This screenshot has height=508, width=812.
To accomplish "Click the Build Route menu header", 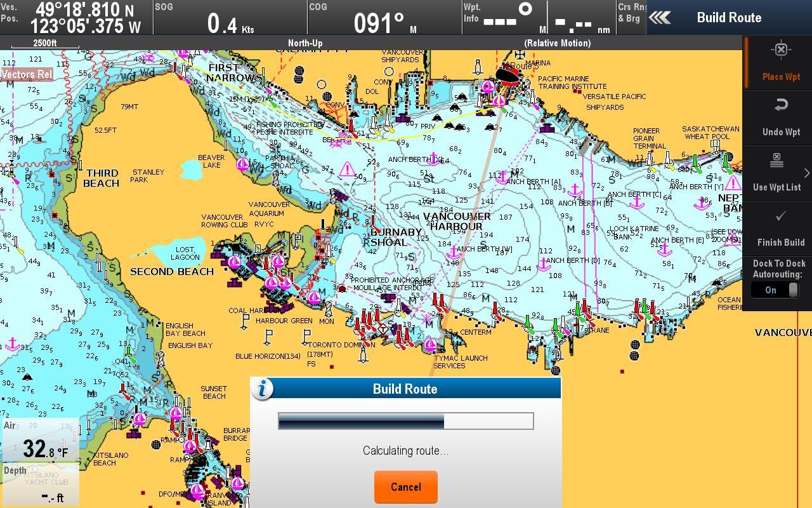I will 729,17.
